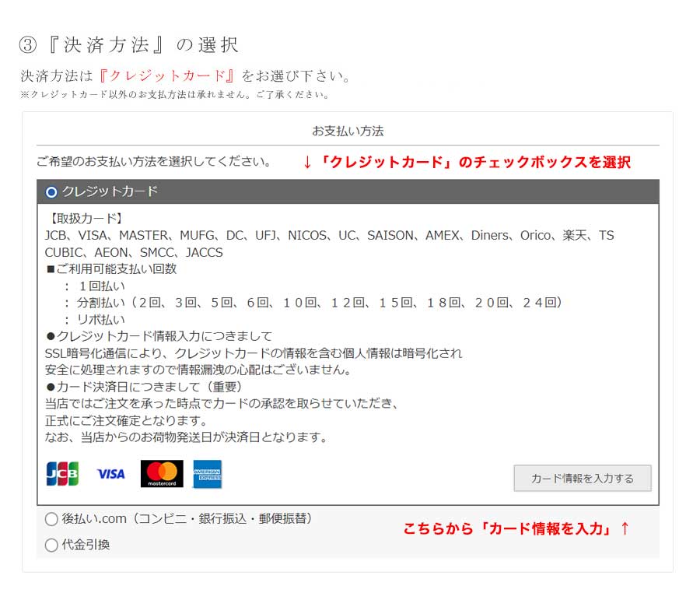Select the 後払い.com payment radio button
The width and height of the screenshot is (700, 600).
[51, 519]
